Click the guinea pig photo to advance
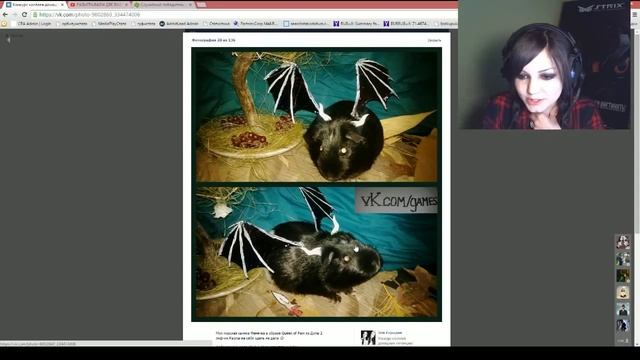 tap(316, 184)
